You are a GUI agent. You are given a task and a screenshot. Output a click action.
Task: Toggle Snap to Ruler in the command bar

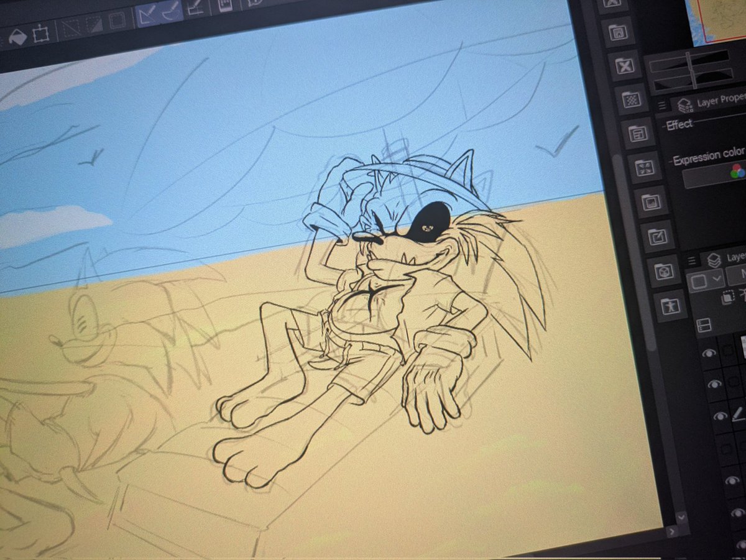148,15
